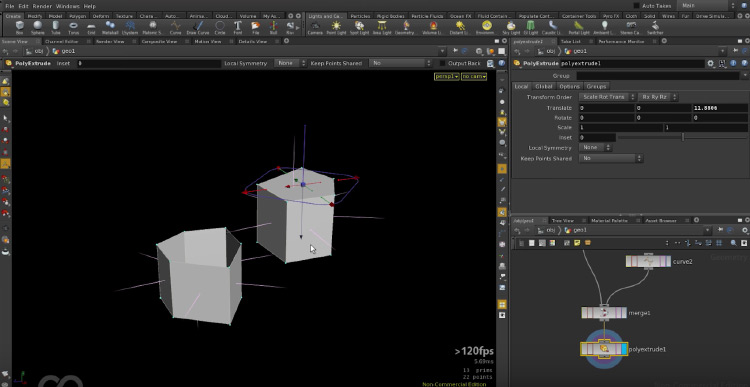Image resolution: width=750 pixels, height=387 pixels.
Task: Select the File shelf tool
Action: click(255, 28)
